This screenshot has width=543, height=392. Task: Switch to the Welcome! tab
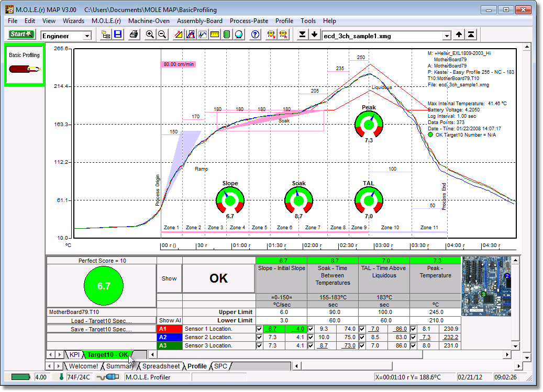coord(83,366)
